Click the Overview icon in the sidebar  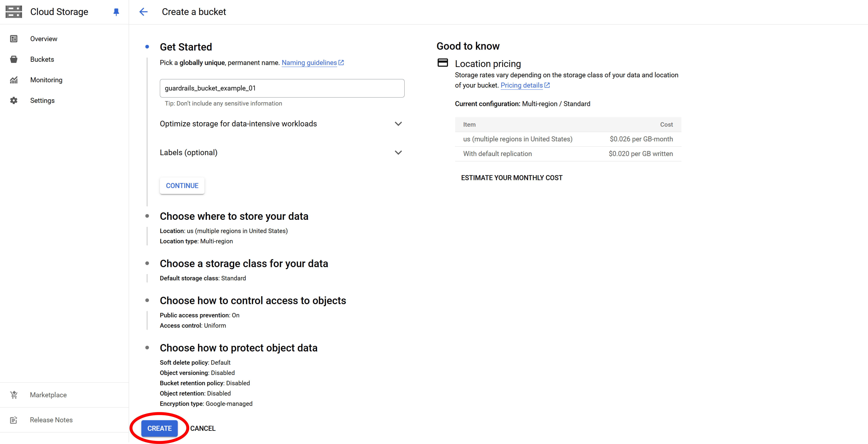pos(14,38)
